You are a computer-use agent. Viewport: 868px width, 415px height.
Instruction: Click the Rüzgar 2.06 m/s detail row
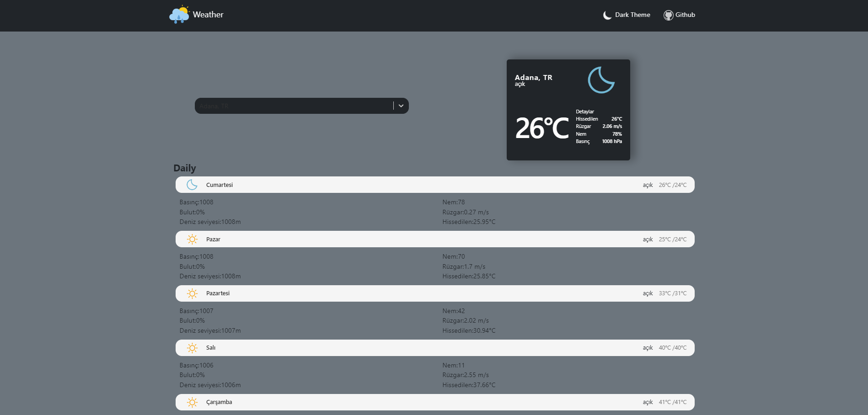pyautogui.click(x=599, y=126)
